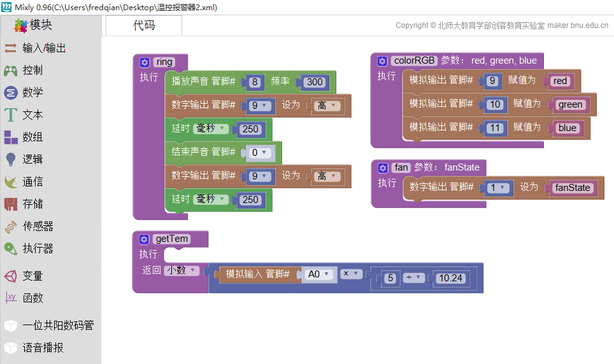Image resolution: width=614 pixels, height=364 pixels.
Task: Select the fanState variable block
Action: (573, 188)
